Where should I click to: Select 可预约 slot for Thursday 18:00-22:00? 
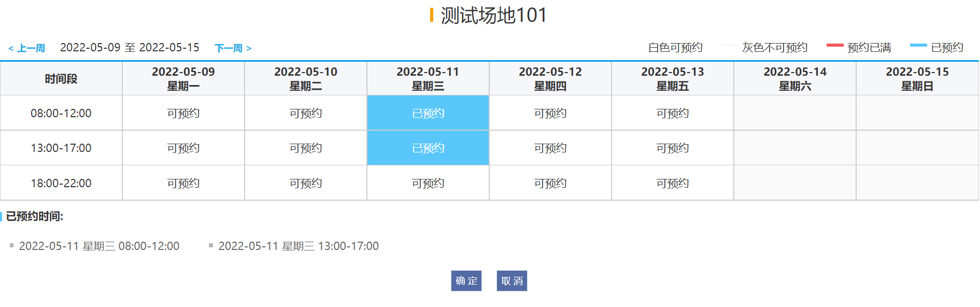point(550,183)
